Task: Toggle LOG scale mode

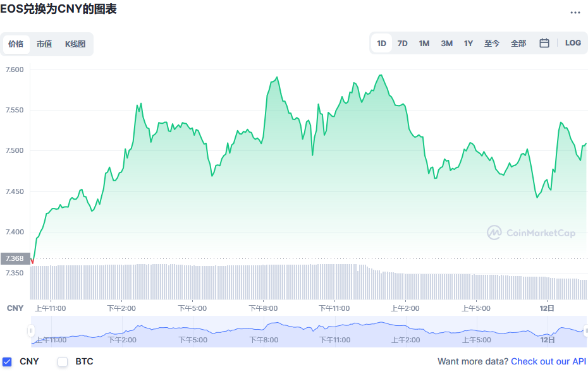Action: pos(573,43)
